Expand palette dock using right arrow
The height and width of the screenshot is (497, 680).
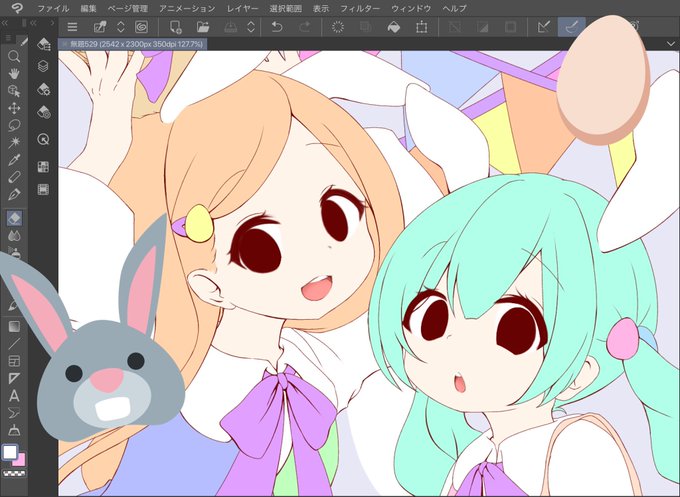(52, 23)
